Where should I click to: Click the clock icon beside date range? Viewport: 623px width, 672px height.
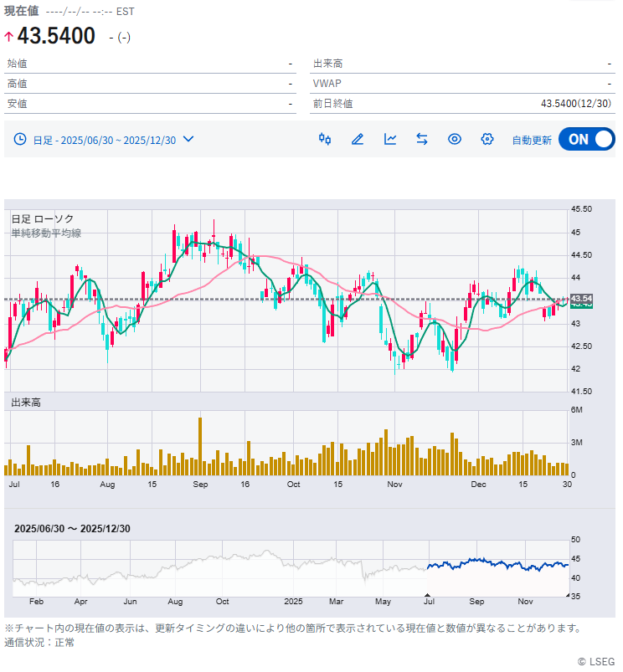coord(20,139)
